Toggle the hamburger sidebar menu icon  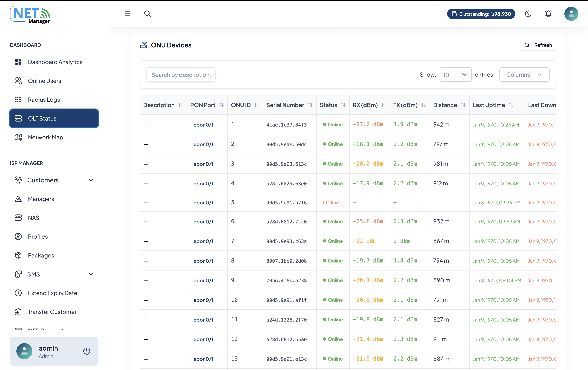coord(127,14)
